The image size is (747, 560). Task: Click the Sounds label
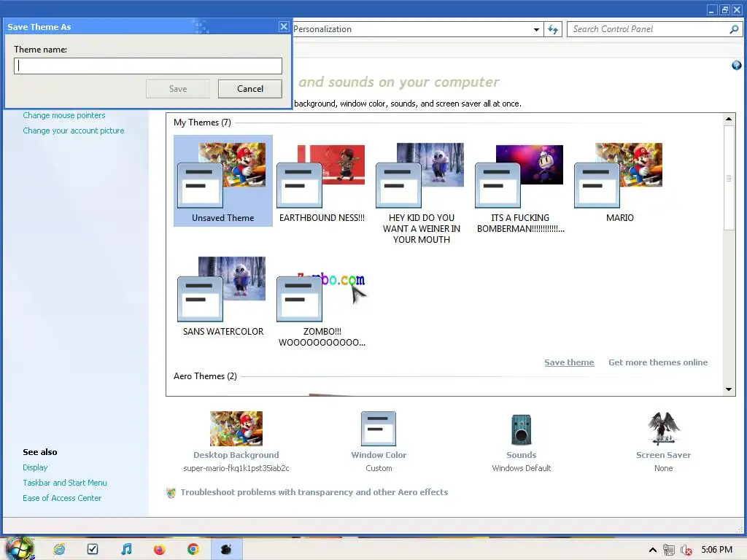521,455
